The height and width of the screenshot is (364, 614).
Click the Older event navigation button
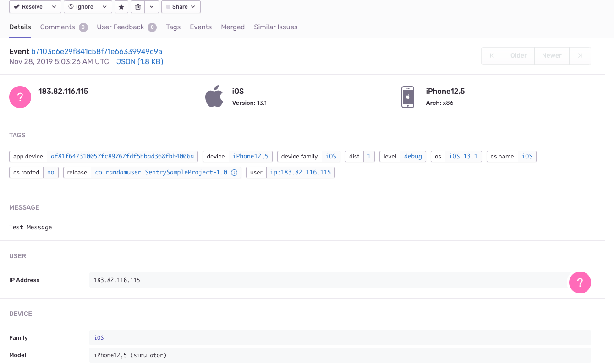(x=518, y=55)
